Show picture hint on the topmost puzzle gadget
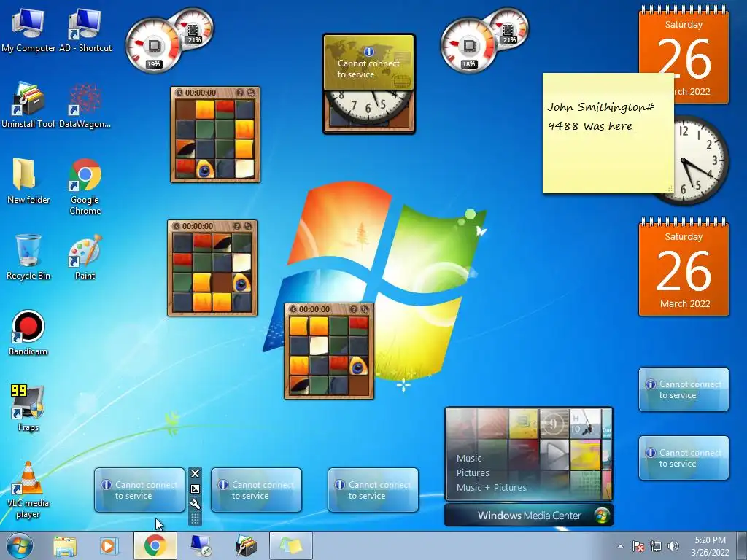The width and height of the screenshot is (747, 560). [x=240, y=93]
